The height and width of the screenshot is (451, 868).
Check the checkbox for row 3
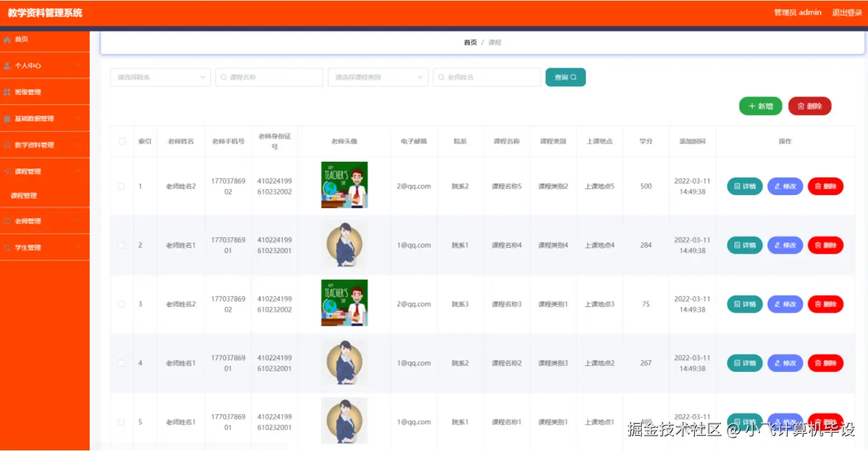pos(121,304)
